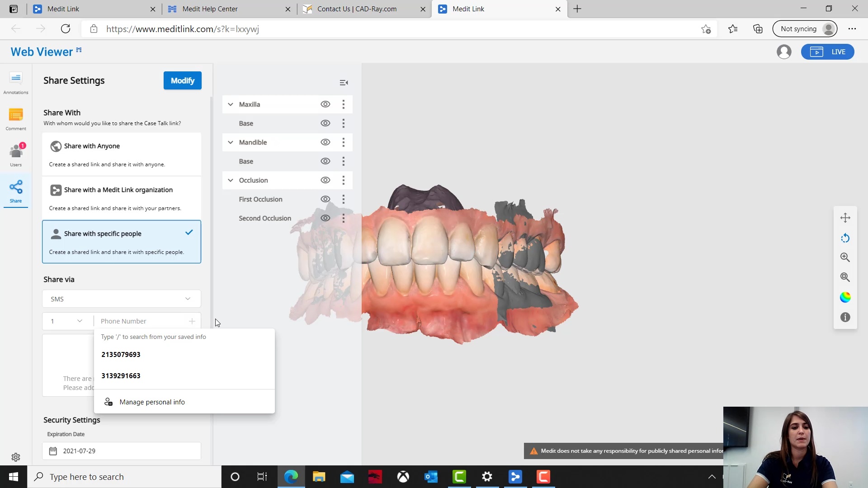Select the rotate view tool
The height and width of the screenshot is (488, 868).
click(845, 238)
